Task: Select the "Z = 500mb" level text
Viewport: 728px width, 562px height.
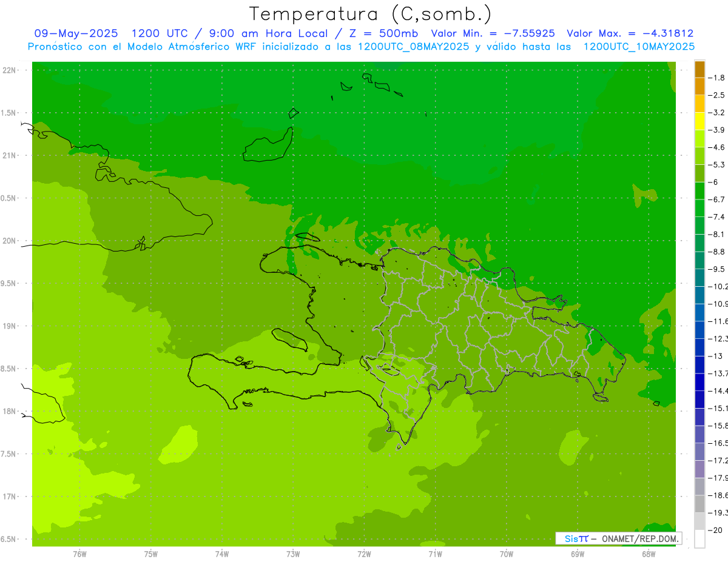Action: 383,33
